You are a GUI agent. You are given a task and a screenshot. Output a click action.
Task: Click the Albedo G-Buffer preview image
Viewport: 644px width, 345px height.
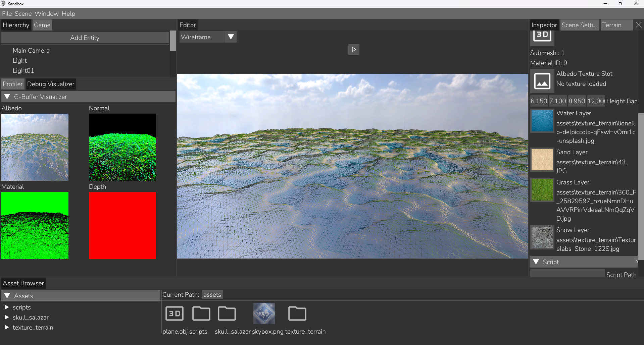(35, 147)
